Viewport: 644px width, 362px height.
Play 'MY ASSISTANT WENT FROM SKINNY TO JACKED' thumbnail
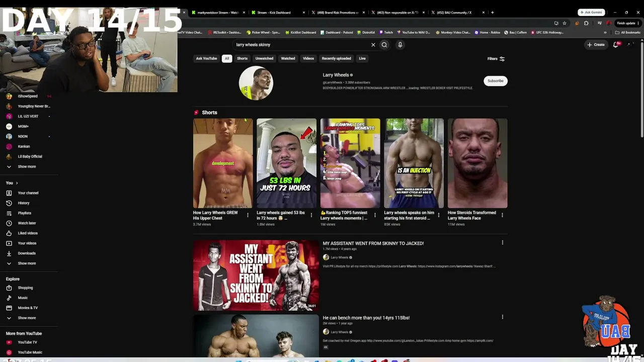[x=256, y=275]
